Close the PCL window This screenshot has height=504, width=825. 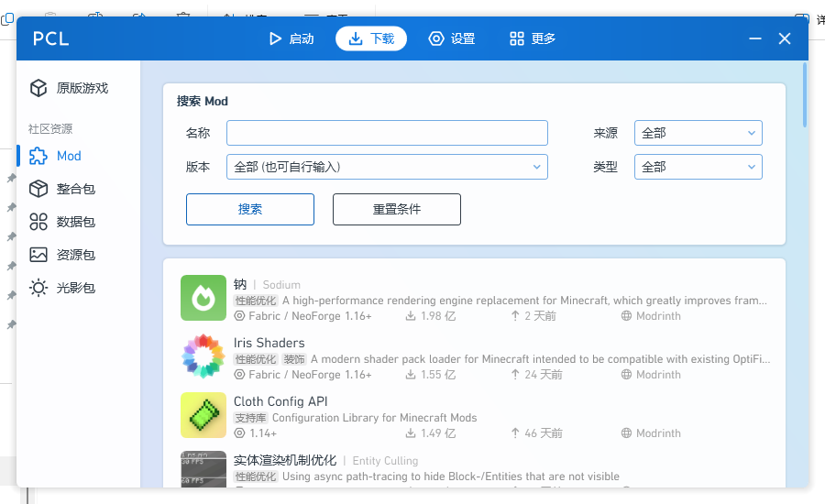[x=785, y=38]
